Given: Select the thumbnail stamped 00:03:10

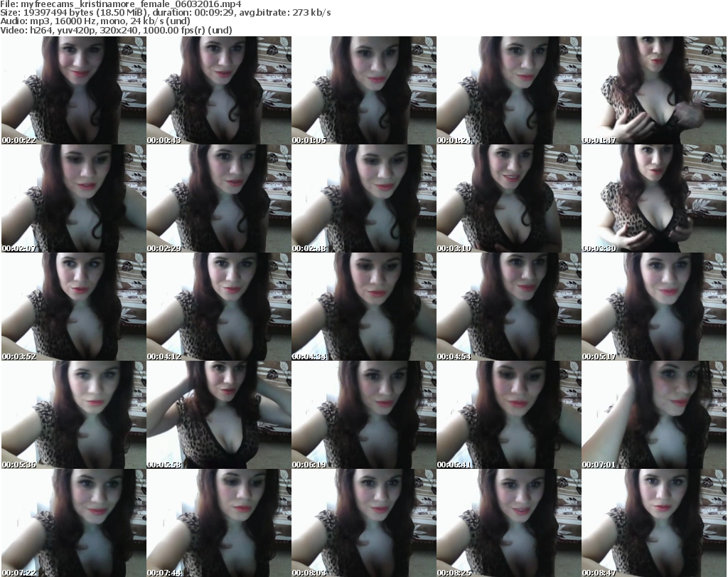Looking at the screenshot, I should click(509, 198).
